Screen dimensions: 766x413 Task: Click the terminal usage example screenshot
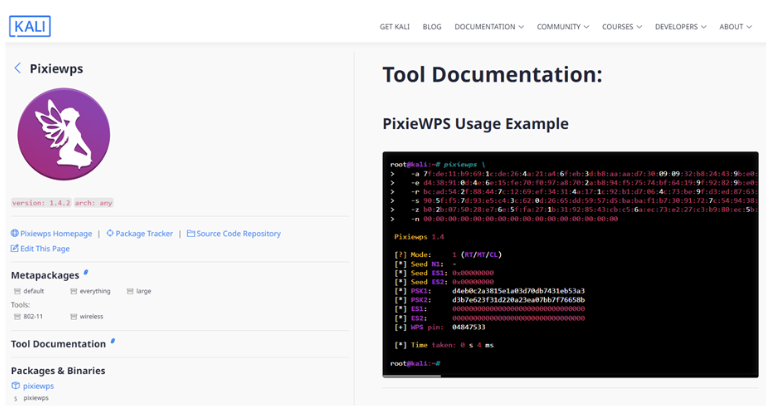click(x=570, y=264)
